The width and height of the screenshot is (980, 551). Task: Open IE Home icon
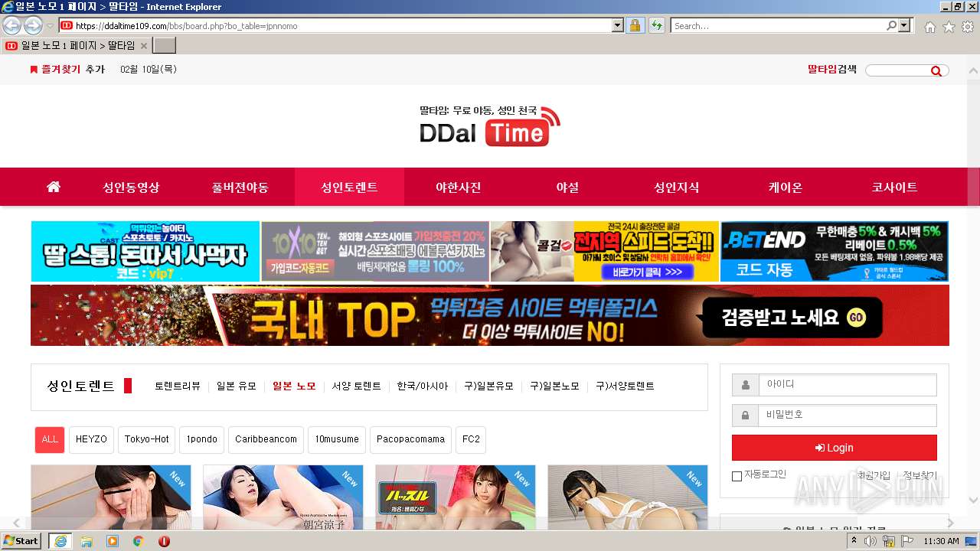929,27
